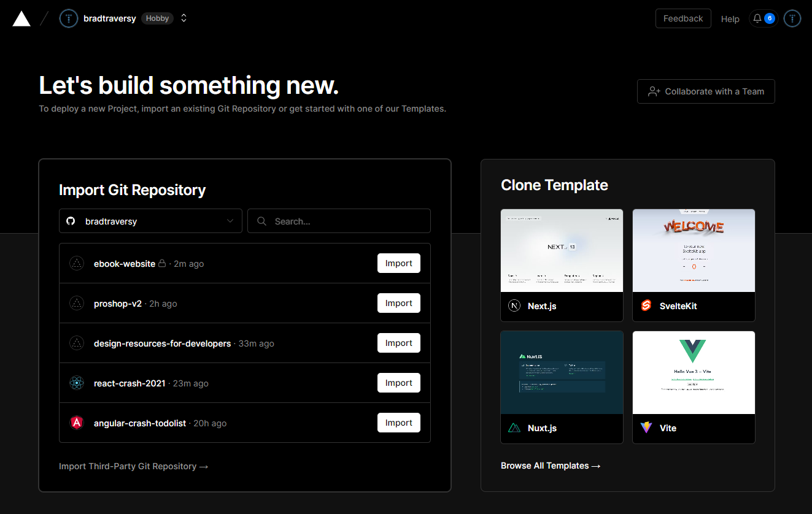Click the notification count badge showing 6
The image size is (812, 514).
pyautogui.click(x=770, y=18)
